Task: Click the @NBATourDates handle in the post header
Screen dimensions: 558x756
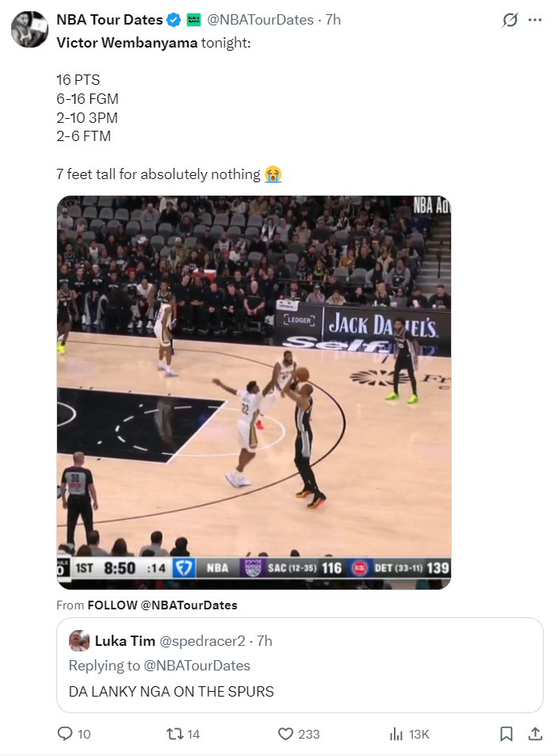Action: [261, 20]
